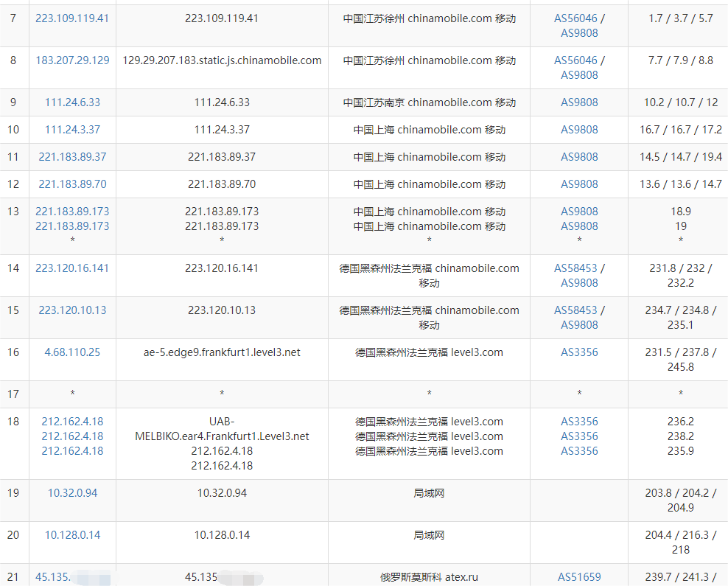
Task: Open the 4.68.110.25 IP link
Action: coord(72,352)
